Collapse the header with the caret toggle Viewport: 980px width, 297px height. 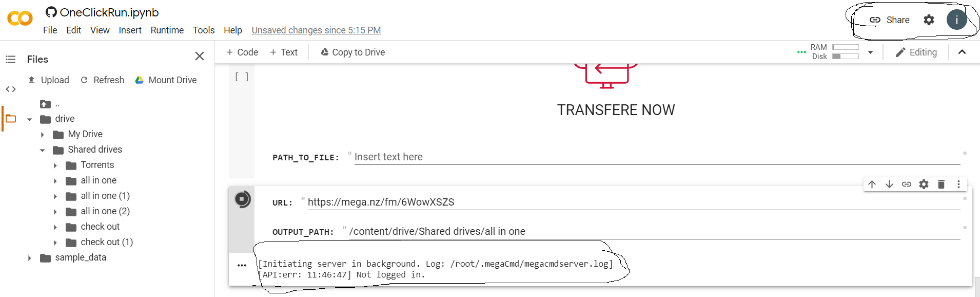coord(962,52)
